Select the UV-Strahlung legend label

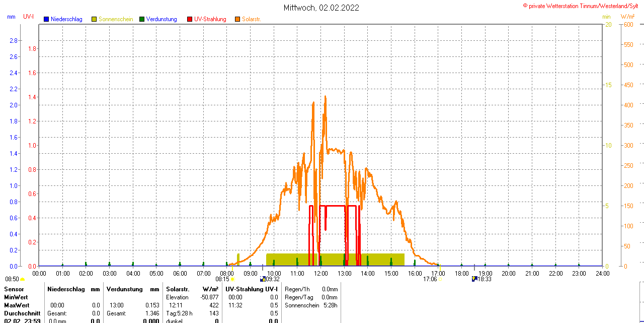(x=210, y=19)
